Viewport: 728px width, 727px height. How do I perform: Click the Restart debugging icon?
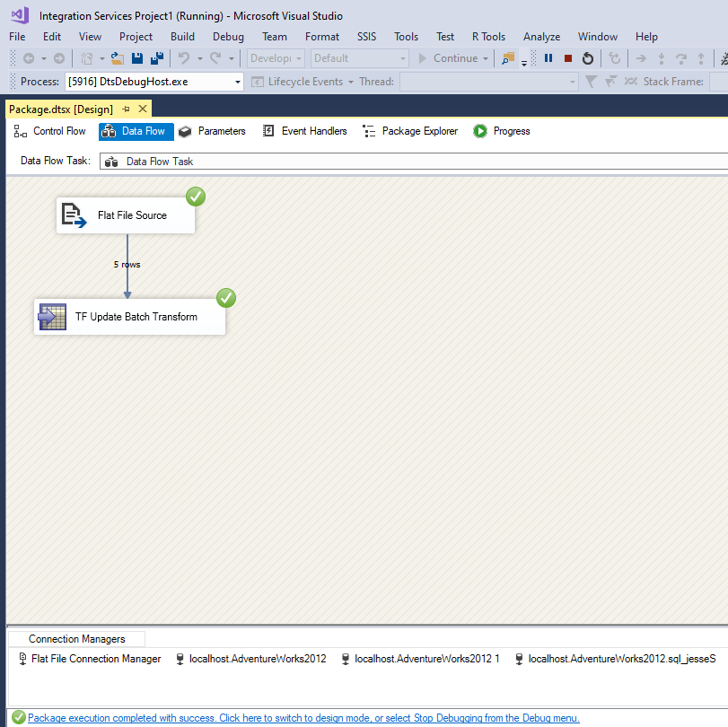(x=588, y=58)
